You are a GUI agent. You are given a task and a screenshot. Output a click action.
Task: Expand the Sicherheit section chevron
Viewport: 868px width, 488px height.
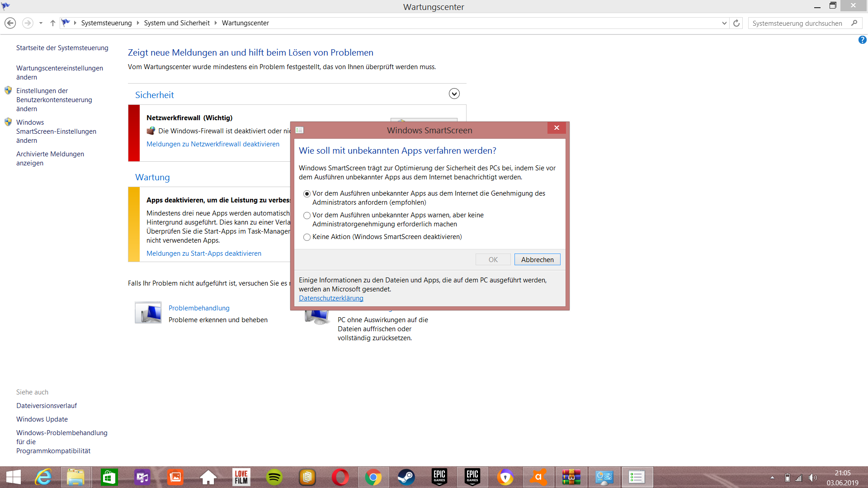pos(454,94)
